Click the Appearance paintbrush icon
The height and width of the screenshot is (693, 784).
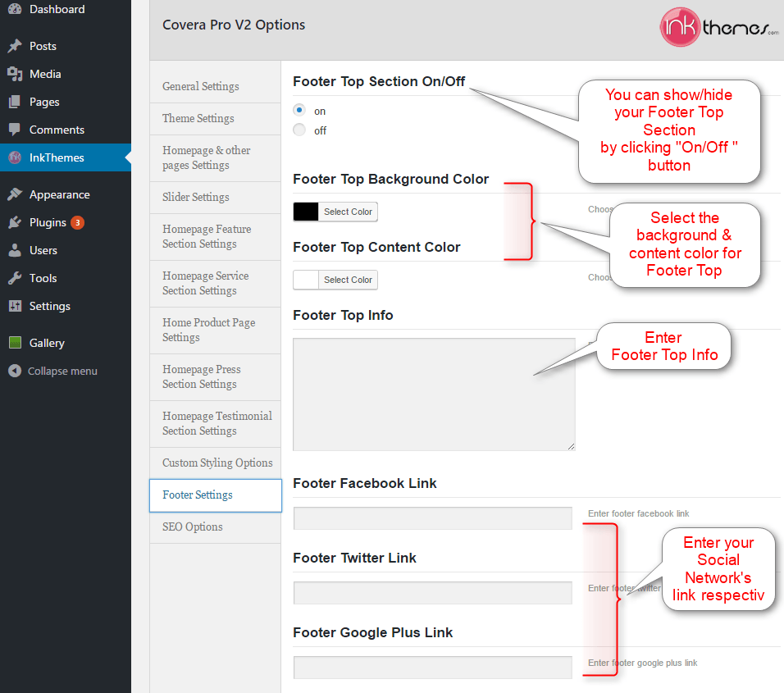(15, 194)
